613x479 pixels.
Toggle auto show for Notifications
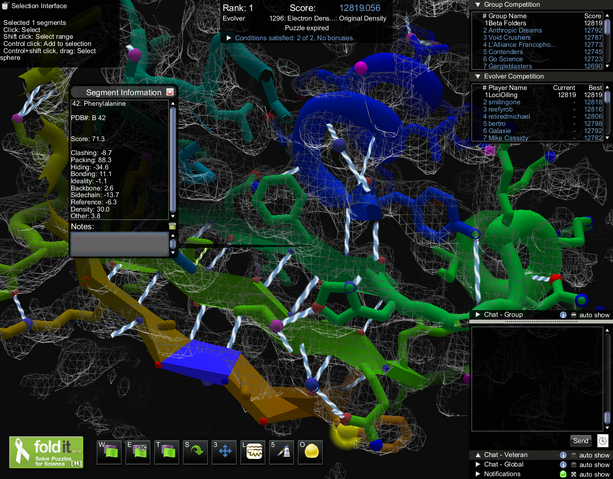tap(590, 474)
